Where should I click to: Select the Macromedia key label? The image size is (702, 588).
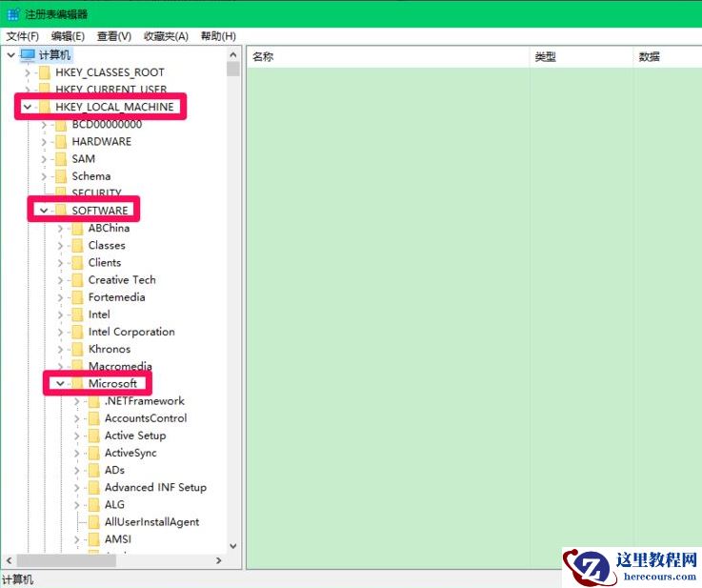(120, 366)
